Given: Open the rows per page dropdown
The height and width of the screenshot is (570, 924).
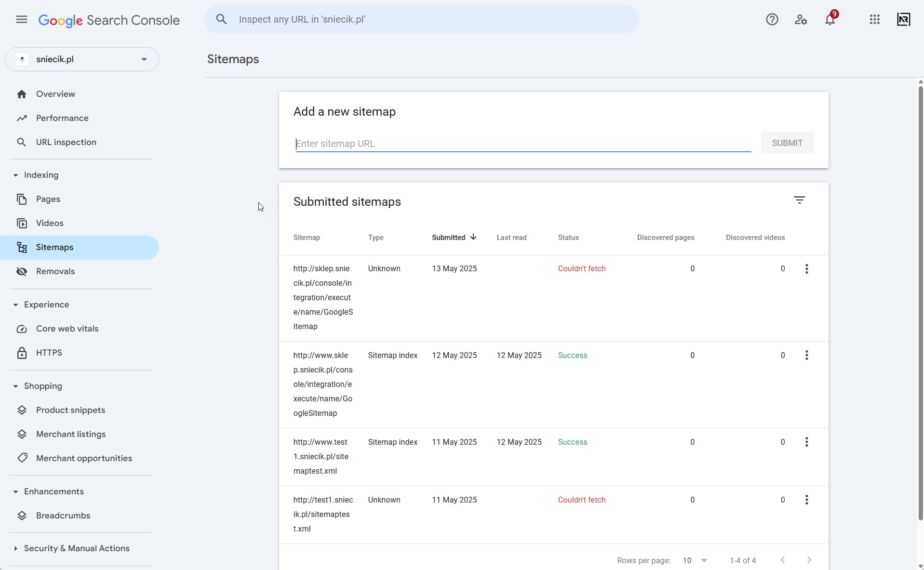Looking at the screenshot, I should coord(695,561).
